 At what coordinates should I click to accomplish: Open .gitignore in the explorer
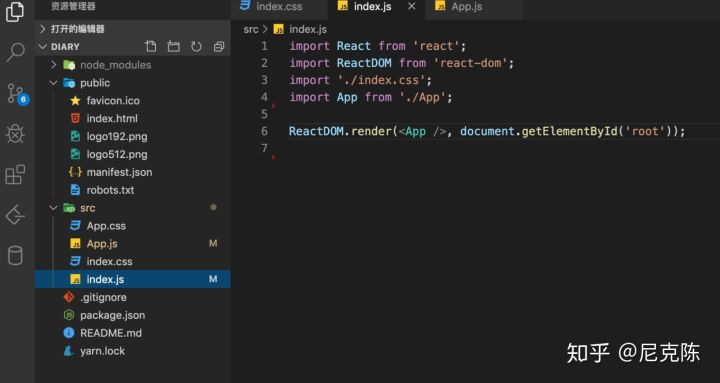tap(103, 297)
